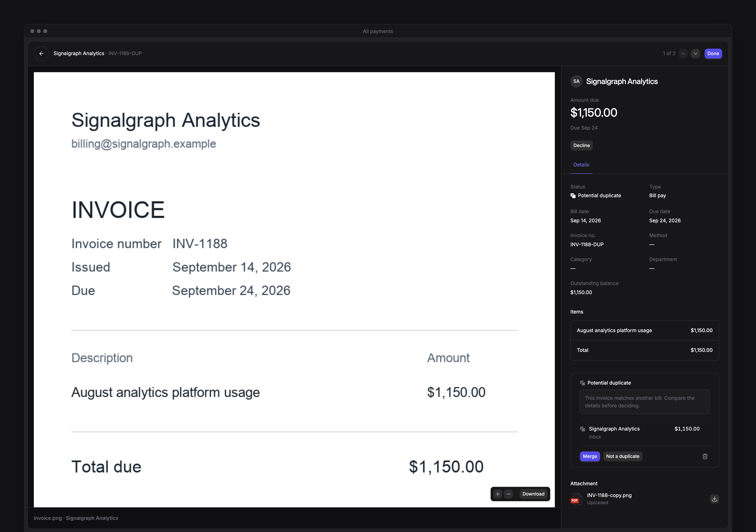This screenshot has height=532, width=756.
Task: Merge the duplicate invoices
Action: [590, 456]
